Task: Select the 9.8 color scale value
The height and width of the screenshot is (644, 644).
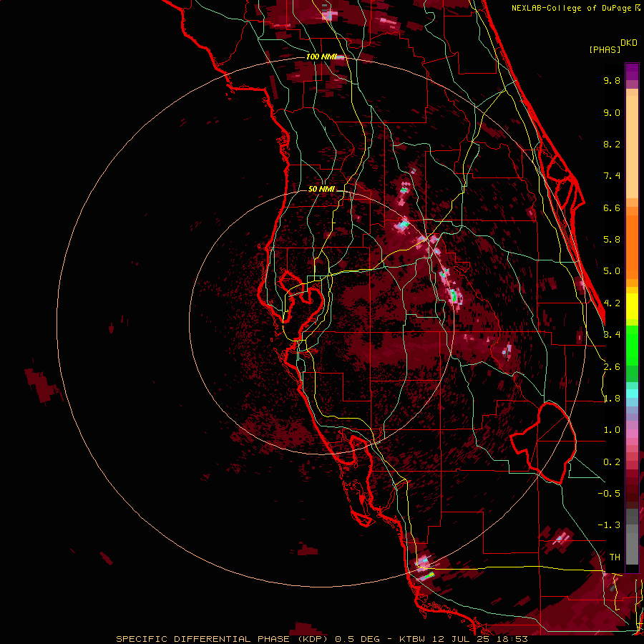Action: pyautogui.click(x=612, y=80)
